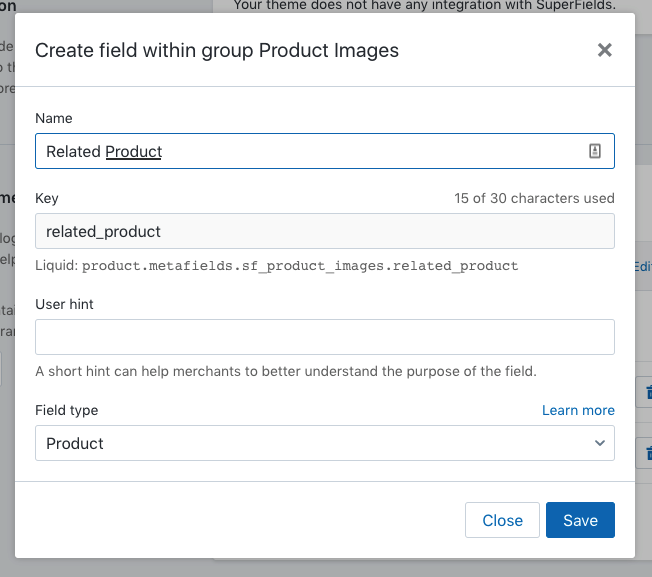Click the Close button
652x577 pixels.
pyautogui.click(x=502, y=520)
